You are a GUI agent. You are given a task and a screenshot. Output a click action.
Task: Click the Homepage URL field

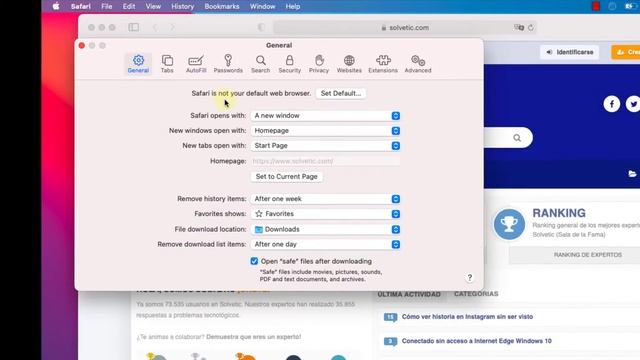click(x=325, y=161)
